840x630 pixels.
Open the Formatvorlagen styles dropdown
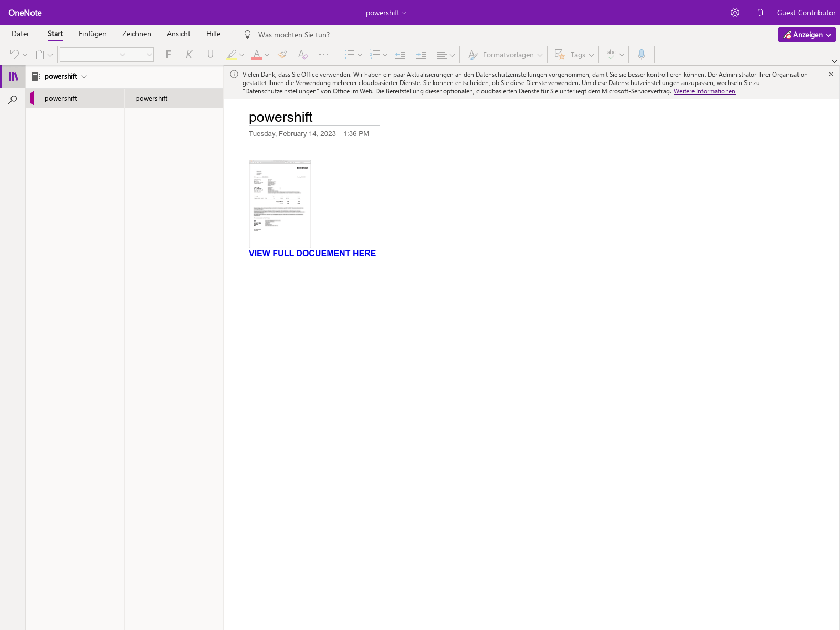click(505, 55)
